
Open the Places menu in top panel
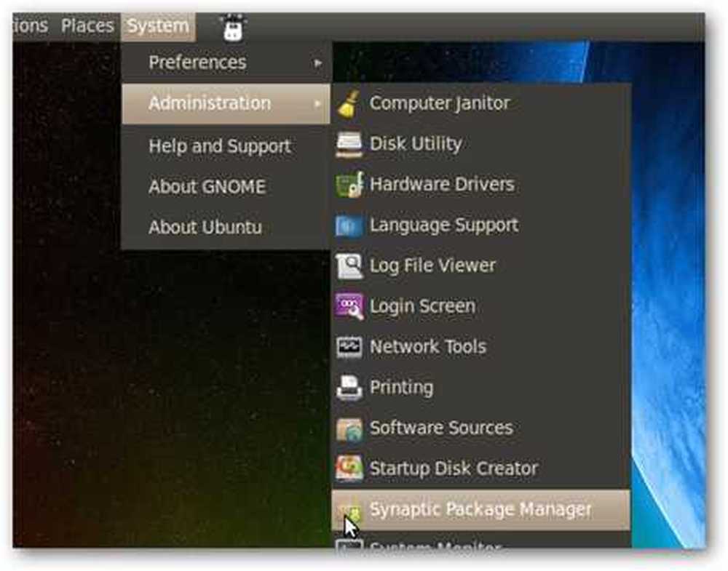pyautogui.click(x=87, y=26)
